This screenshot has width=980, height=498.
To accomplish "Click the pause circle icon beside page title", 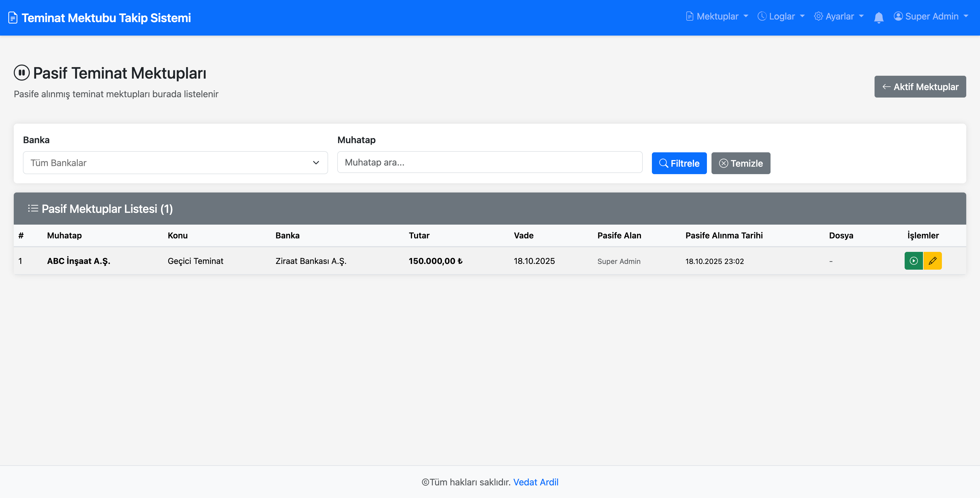I will coord(22,72).
